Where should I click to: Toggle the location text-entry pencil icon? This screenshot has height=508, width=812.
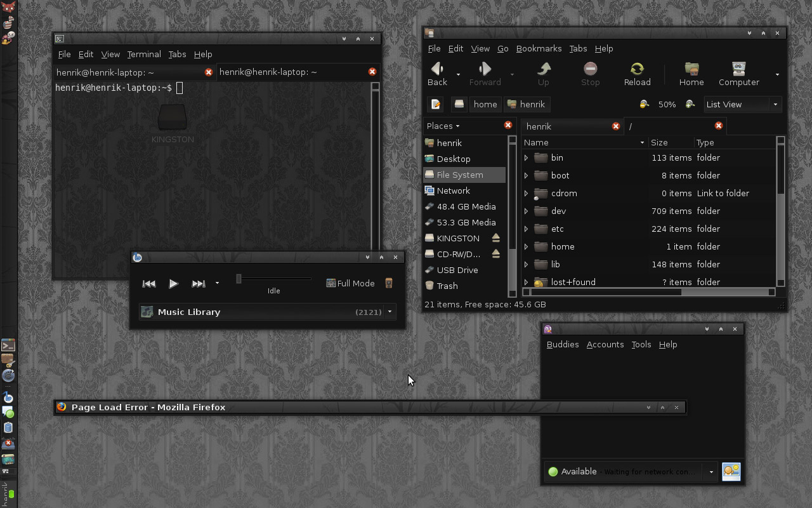coord(436,104)
